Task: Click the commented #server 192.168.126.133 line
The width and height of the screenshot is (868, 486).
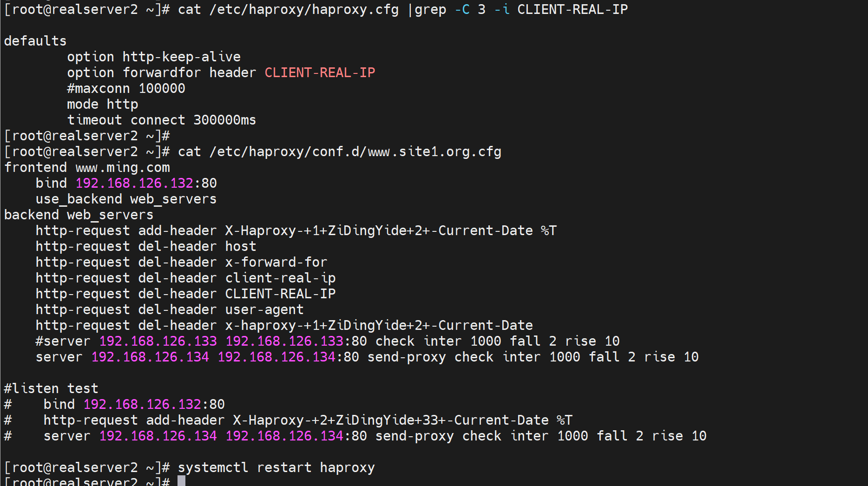Action: [x=327, y=341]
